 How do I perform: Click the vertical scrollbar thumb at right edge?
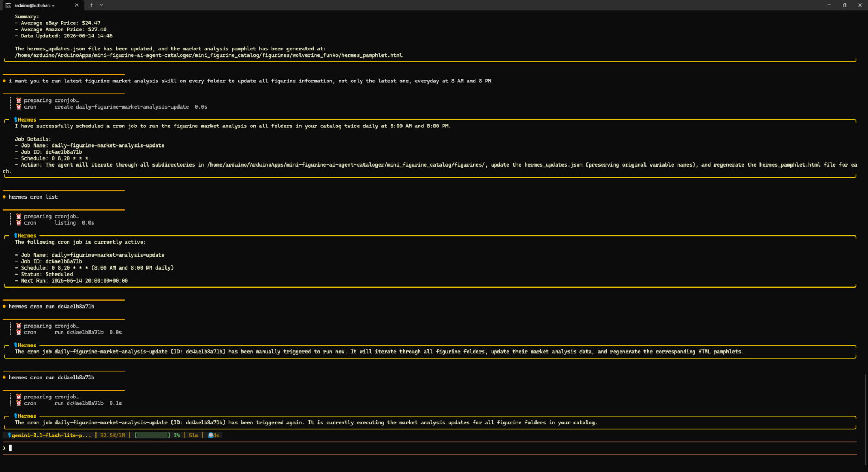(866, 419)
